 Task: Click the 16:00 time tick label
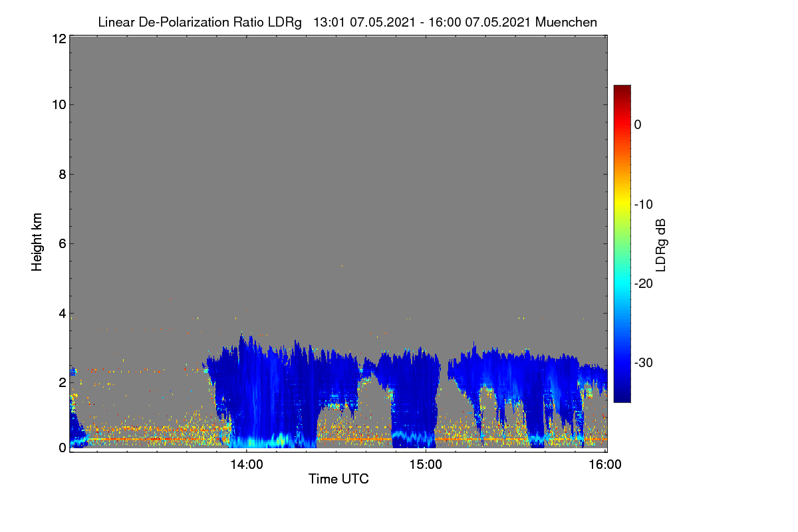coord(605,464)
